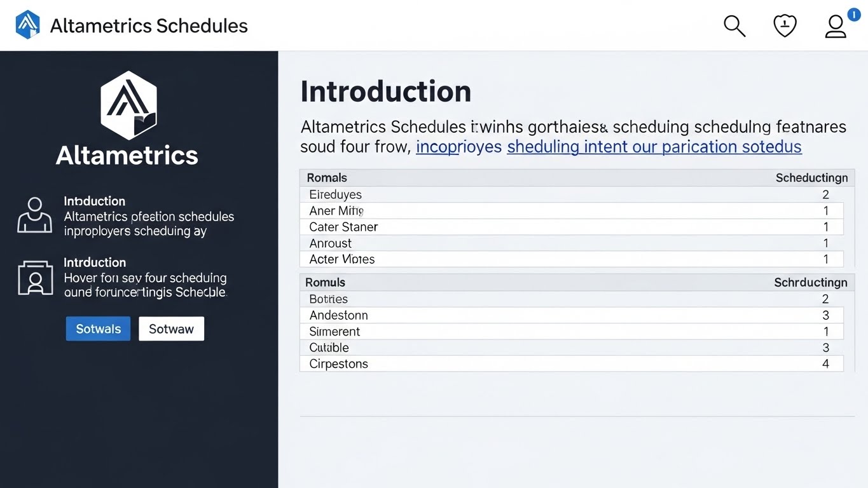Click the shield heart icon
868x488 pixels.
pyautogui.click(x=785, y=26)
